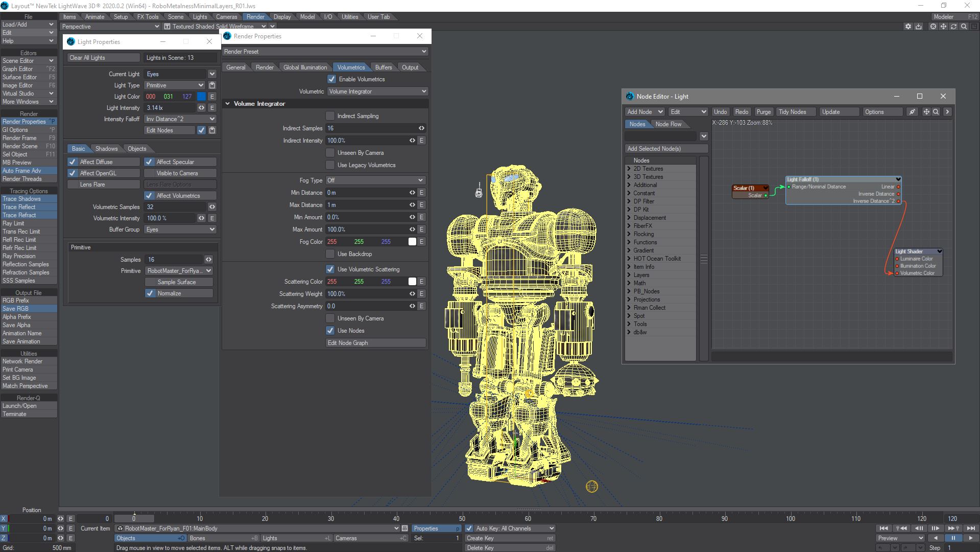Image resolution: width=980 pixels, height=552 pixels.
Task: Switch to the Global Illumination tab
Action: [x=305, y=67]
